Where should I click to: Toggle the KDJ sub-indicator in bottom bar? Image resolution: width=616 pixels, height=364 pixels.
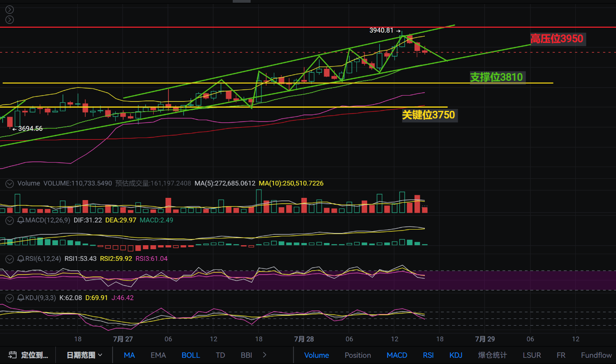[x=456, y=356]
